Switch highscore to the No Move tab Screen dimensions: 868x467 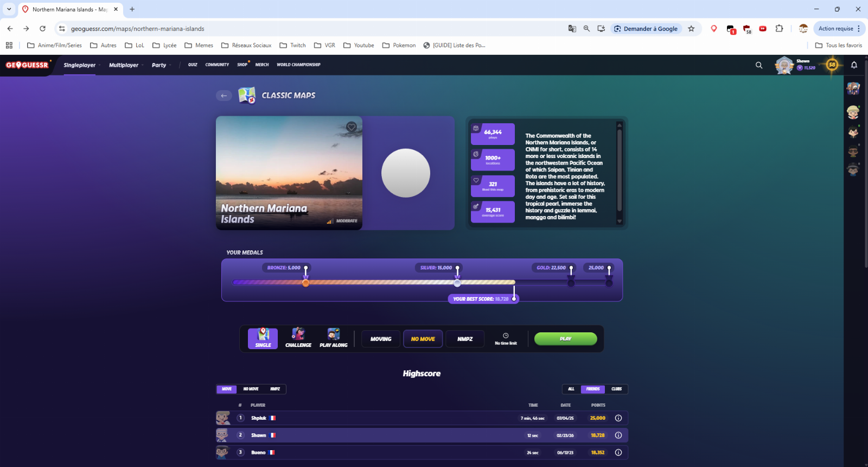[x=251, y=389]
